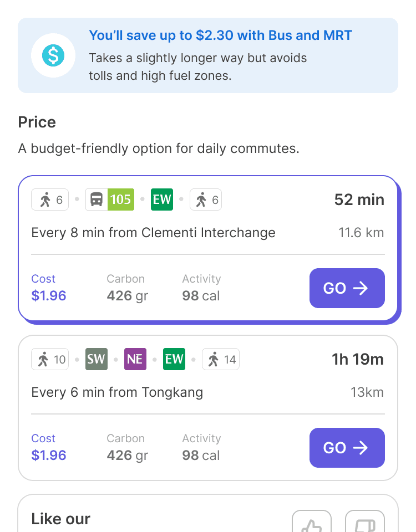Tap the 426 gr carbon value in Tongkang route
This screenshot has height=532, width=416.
point(128,456)
